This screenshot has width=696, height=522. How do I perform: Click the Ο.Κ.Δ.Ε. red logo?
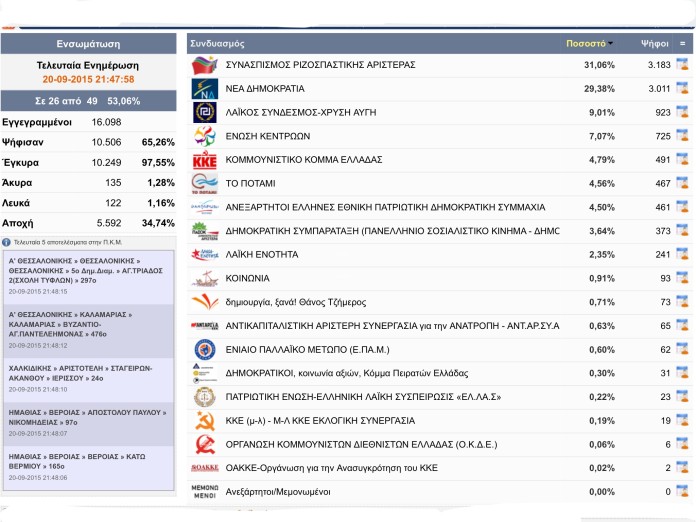tap(205, 444)
